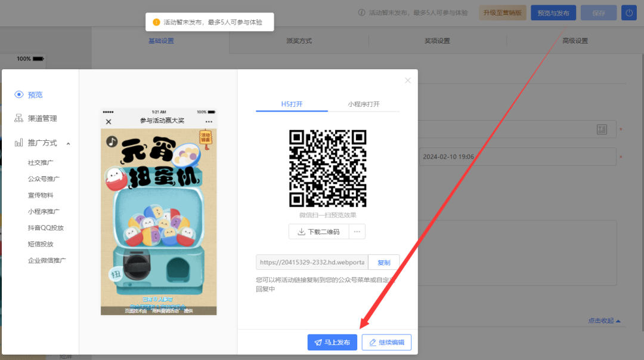Select 短信投放 in the sidebar

point(41,244)
